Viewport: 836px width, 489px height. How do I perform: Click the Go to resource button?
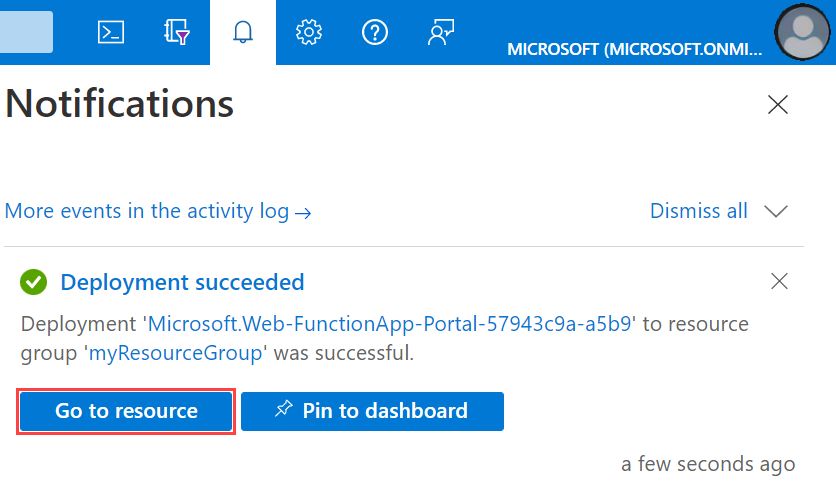(126, 411)
